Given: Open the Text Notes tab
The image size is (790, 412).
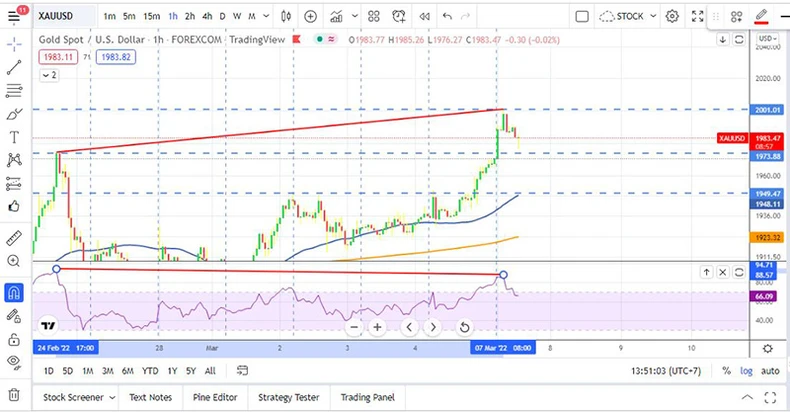Looking at the screenshot, I should point(150,397).
